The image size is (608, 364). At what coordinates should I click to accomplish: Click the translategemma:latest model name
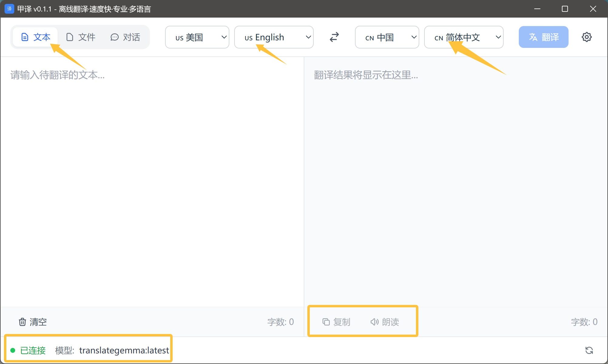point(124,350)
